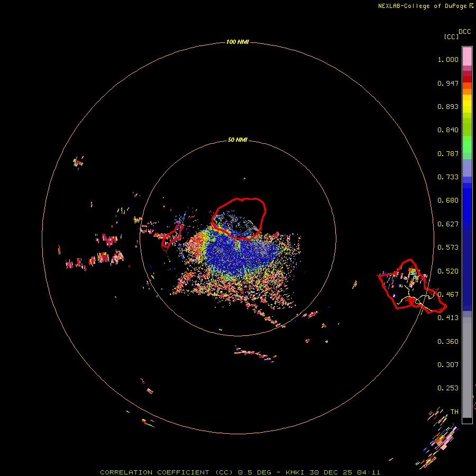The width and height of the screenshot is (476, 476).
Task: Select the 0.733 scale value
Action: pos(448,177)
